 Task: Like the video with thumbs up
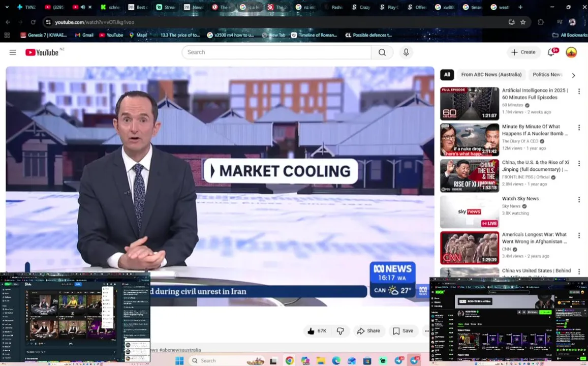(x=317, y=331)
